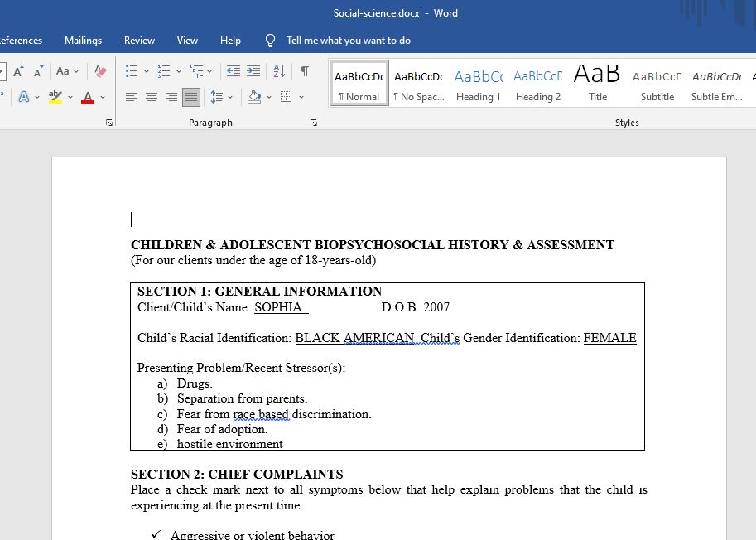Toggle Align Left paragraph alignment
Viewport: 756px width, 540px height.
pyautogui.click(x=132, y=97)
